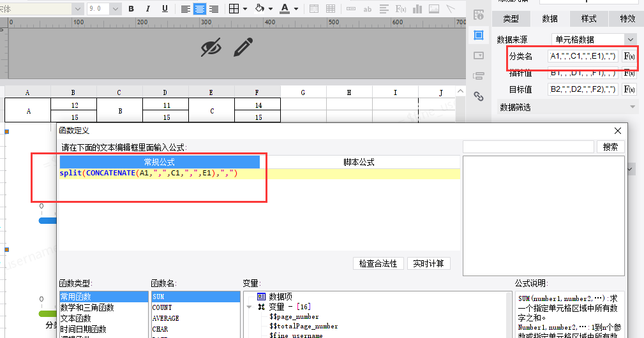Screen dimensions: 644x338
Task: Click column G header
Action: point(303,92)
